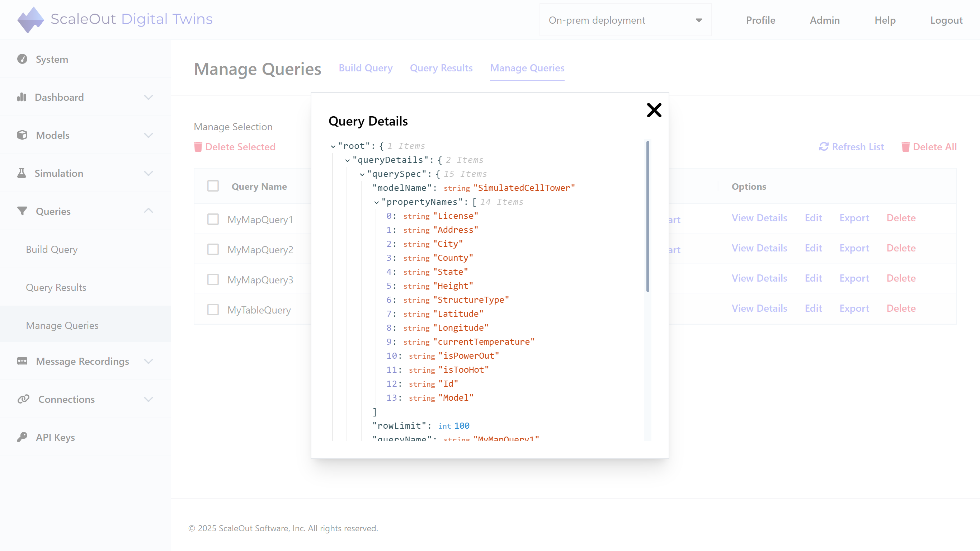Click the MyTableQuery query name

coord(259,310)
